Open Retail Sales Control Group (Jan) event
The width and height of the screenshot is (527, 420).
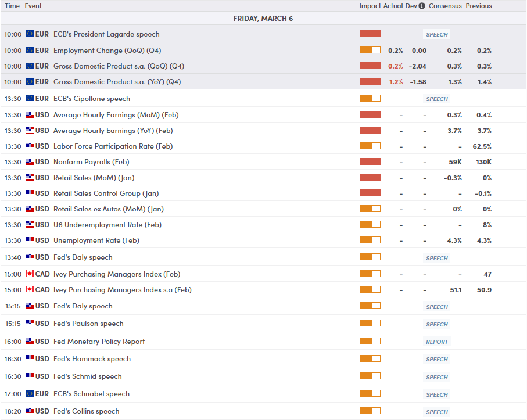106,193
